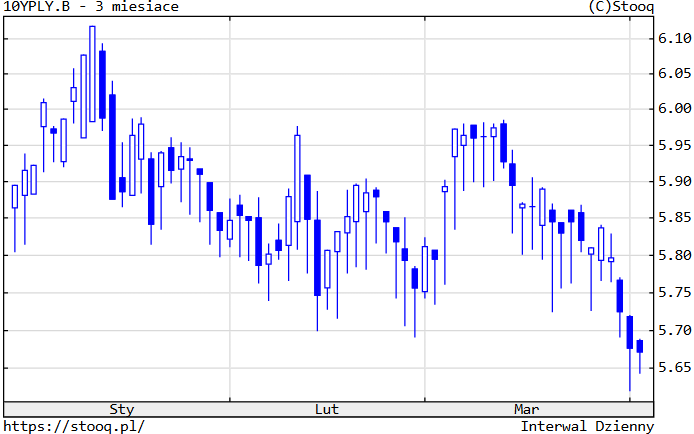
Task: Click the 10YPLY.B chart title text
Action: pyautogui.click(x=90, y=7)
